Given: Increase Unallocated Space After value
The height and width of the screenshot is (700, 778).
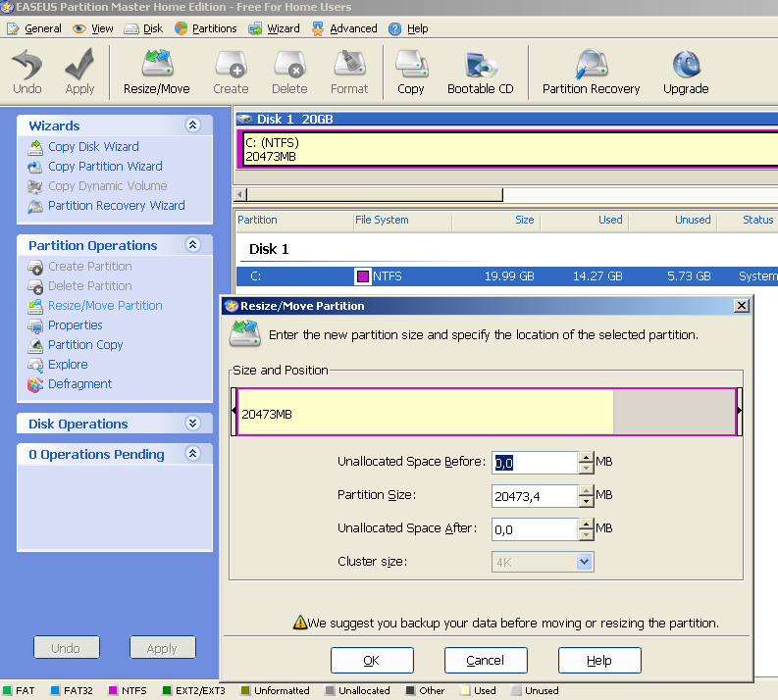Looking at the screenshot, I should pos(587,524).
